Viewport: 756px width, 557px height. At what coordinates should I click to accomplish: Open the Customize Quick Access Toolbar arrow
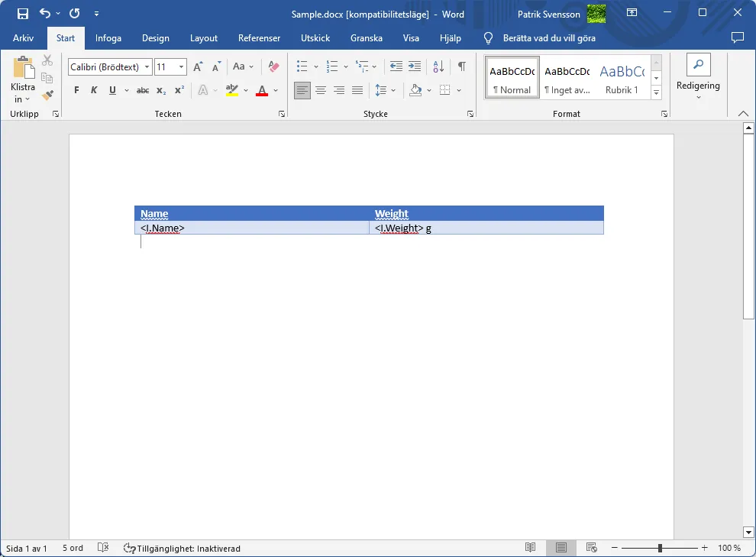(x=96, y=14)
